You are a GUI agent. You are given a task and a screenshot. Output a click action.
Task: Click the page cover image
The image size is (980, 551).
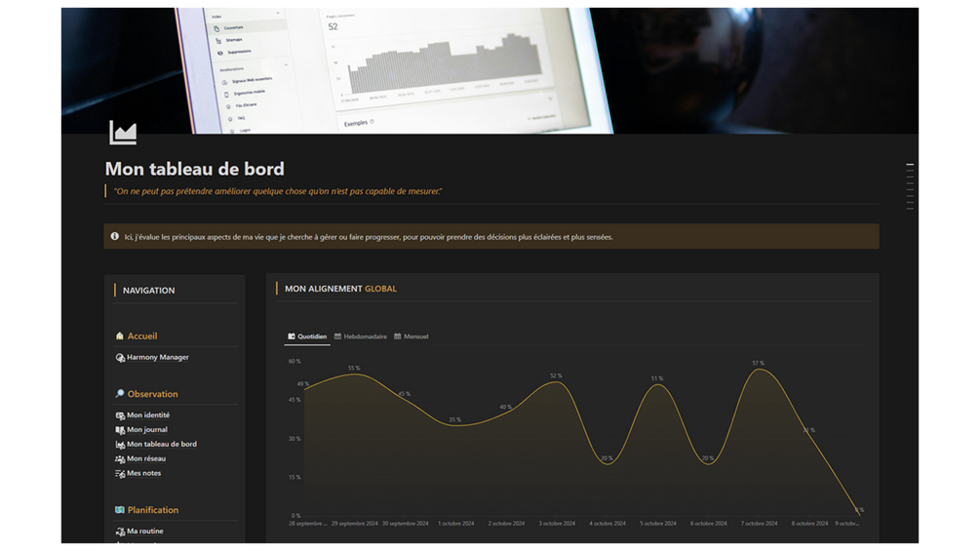point(490,70)
